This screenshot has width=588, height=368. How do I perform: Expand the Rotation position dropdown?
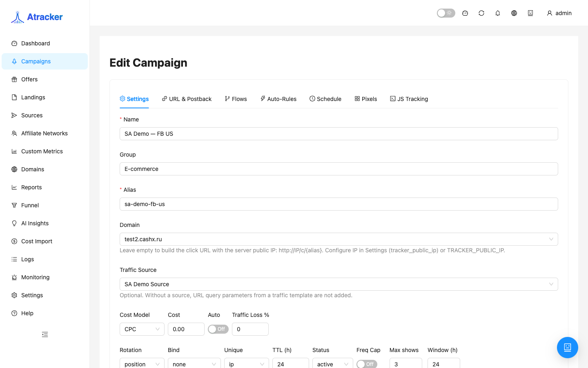[142, 363]
